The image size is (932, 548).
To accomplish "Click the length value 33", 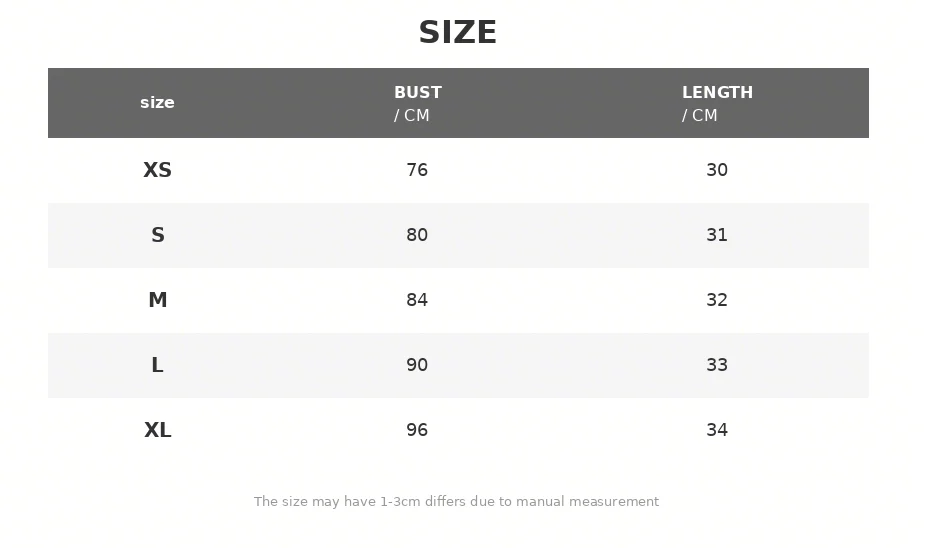I will click(x=717, y=365).
